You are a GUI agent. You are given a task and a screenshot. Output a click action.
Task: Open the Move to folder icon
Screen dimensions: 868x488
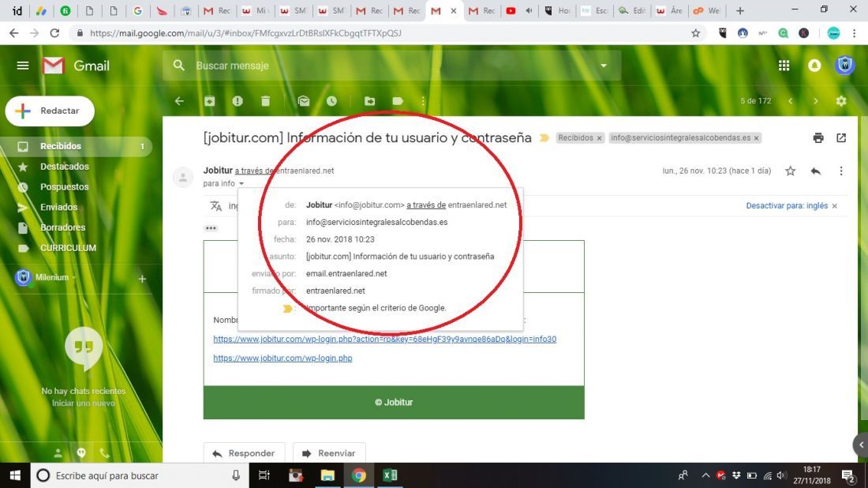(x=370, y=101)
